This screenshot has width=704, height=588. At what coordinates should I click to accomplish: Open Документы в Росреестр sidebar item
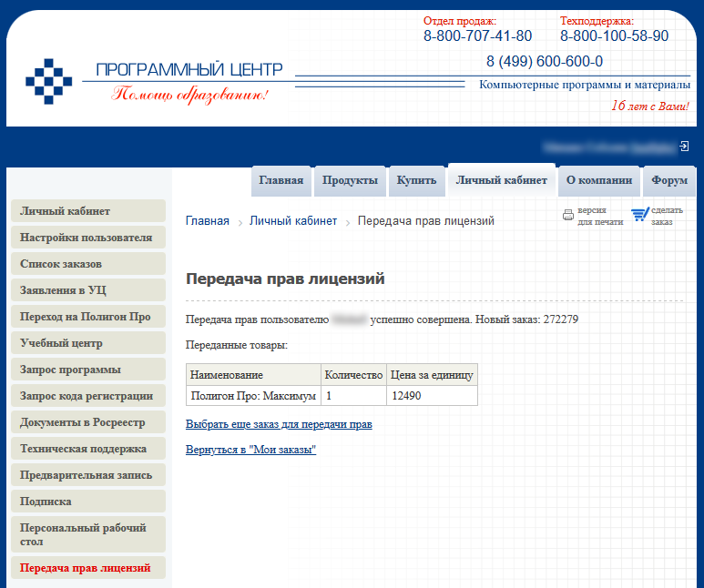coord(88,422)
